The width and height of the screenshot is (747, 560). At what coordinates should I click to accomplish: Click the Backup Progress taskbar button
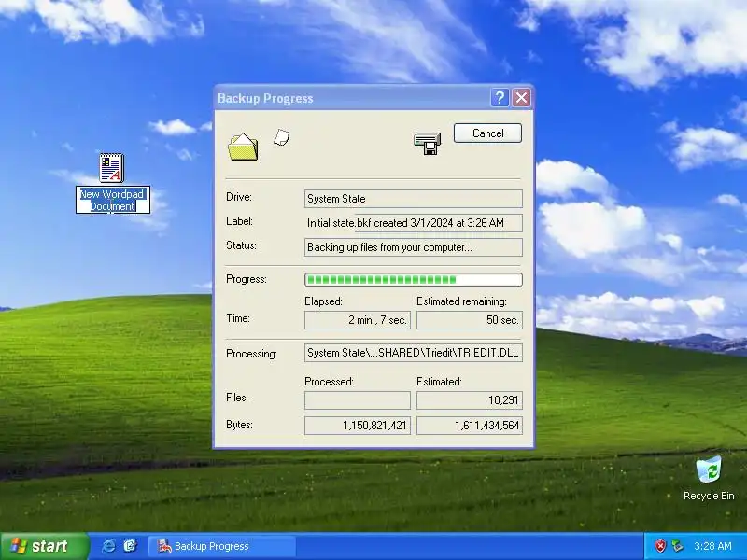point(222,546)
